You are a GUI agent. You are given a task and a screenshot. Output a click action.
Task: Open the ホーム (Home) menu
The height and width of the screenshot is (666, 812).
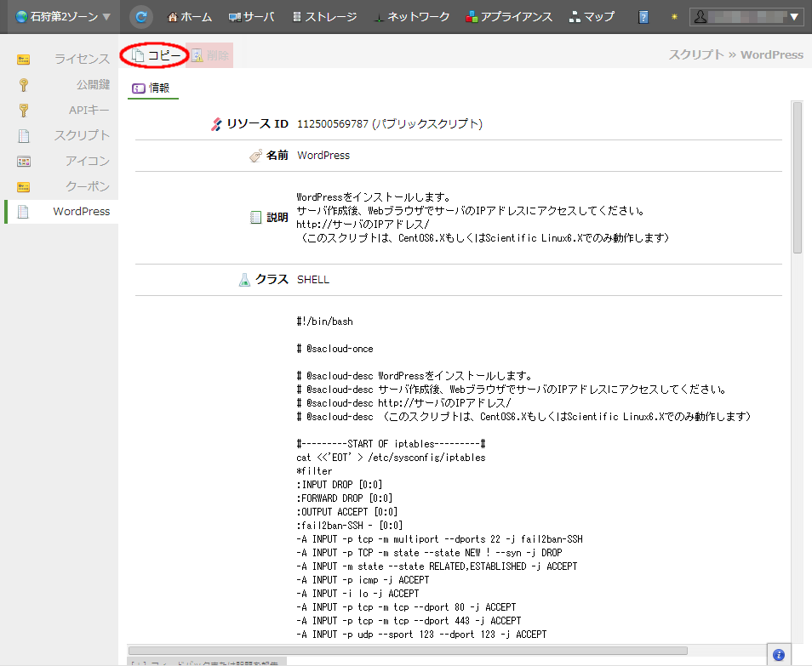pyautogui.click(x=190, y=17)
